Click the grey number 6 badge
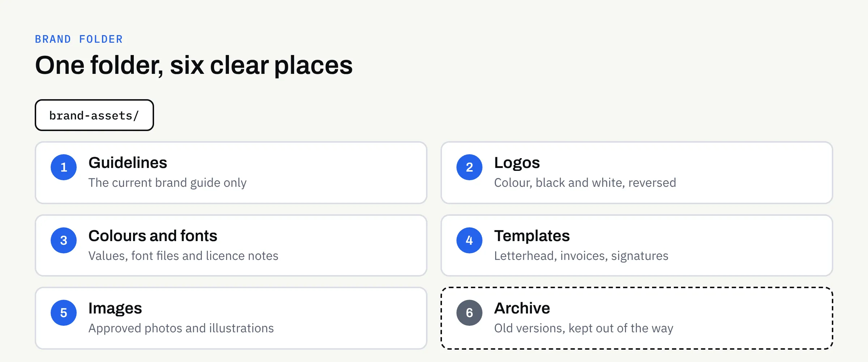Screen dimensions: 868x362 point(469,313)
